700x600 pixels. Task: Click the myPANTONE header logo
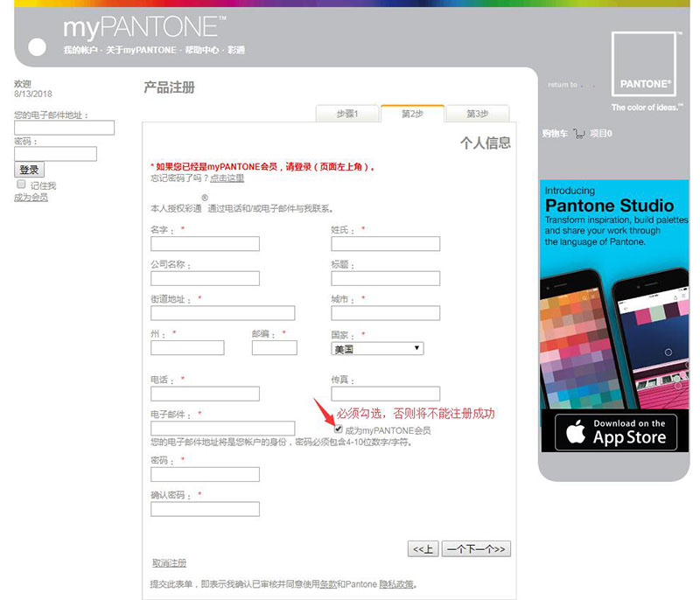pos(144,28)
